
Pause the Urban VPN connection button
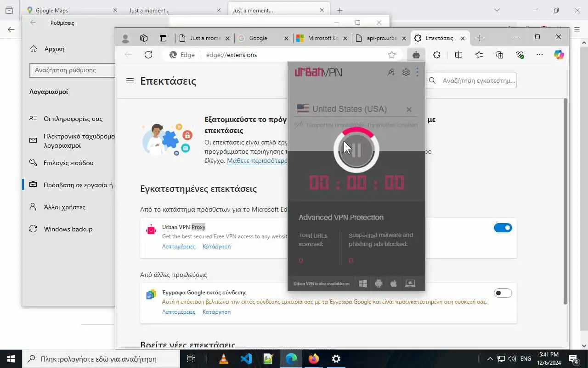(356, 150)
